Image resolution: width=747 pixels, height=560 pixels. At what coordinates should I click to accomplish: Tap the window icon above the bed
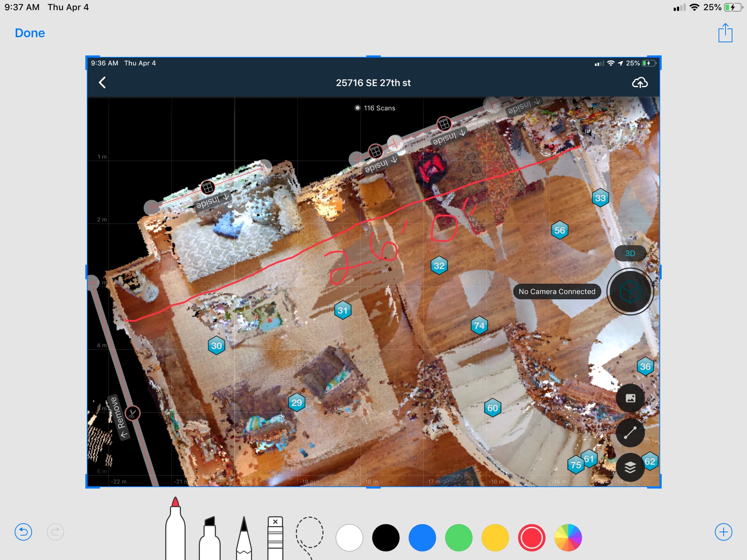(208, 188)
